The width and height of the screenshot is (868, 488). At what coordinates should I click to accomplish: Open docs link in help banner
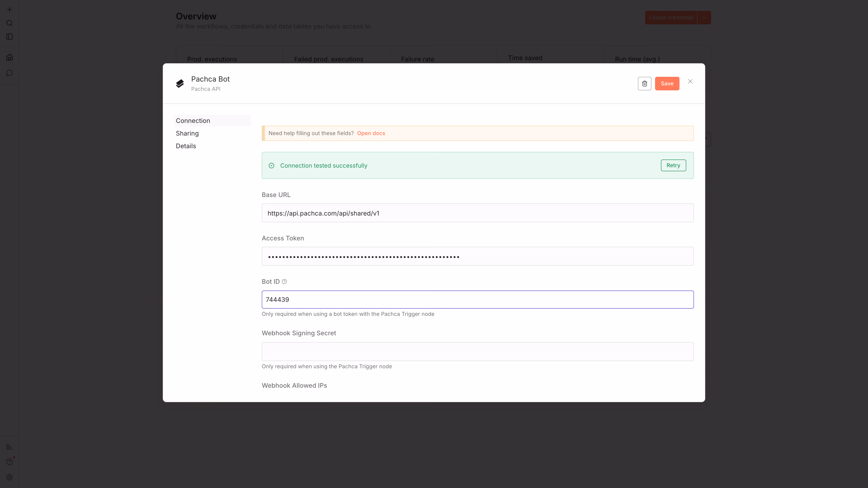click(371, 133)
